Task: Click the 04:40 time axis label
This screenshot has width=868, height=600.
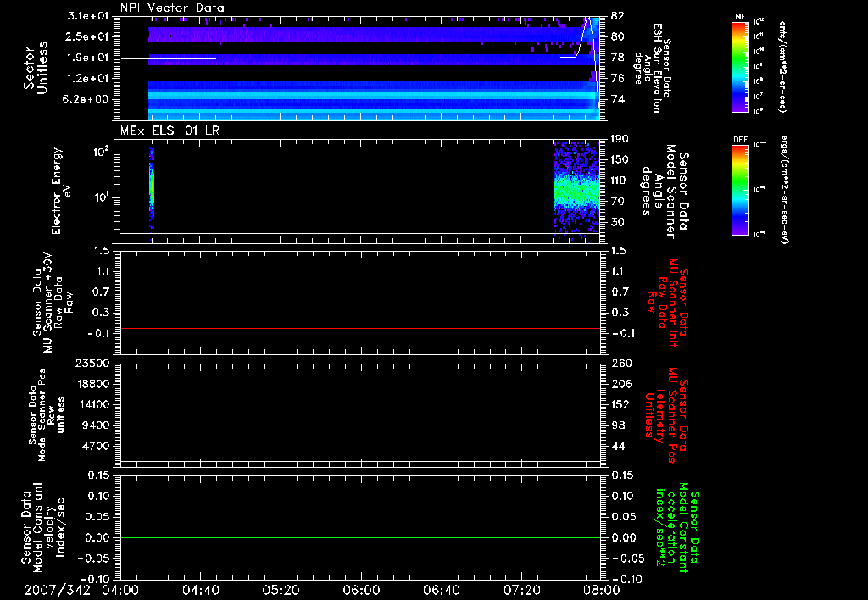Action: click(201, 590)
